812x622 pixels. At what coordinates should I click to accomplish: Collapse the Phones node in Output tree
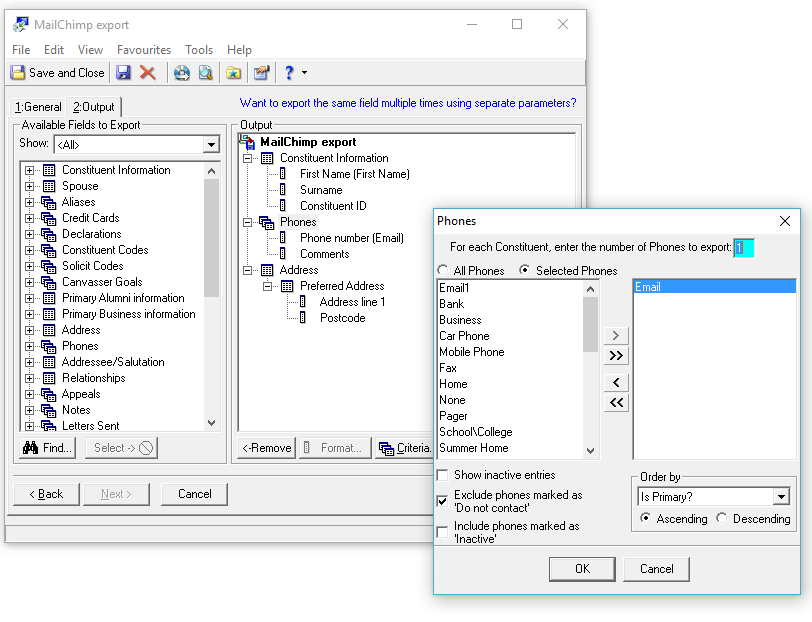248,223
